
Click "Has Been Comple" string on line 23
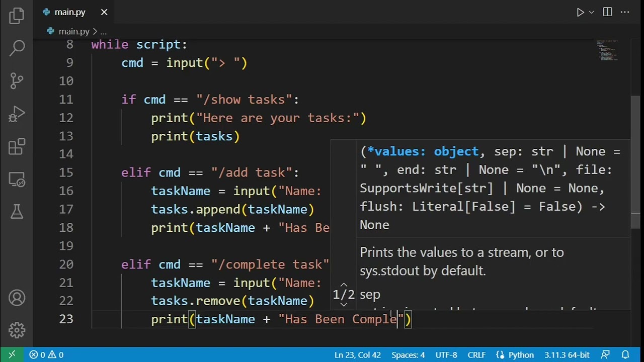341,319
